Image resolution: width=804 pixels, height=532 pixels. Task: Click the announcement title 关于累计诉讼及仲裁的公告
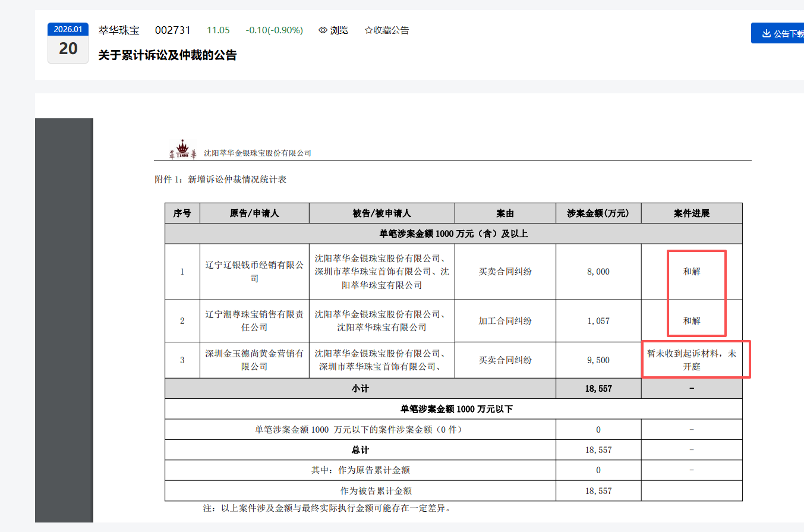point(168,55)
